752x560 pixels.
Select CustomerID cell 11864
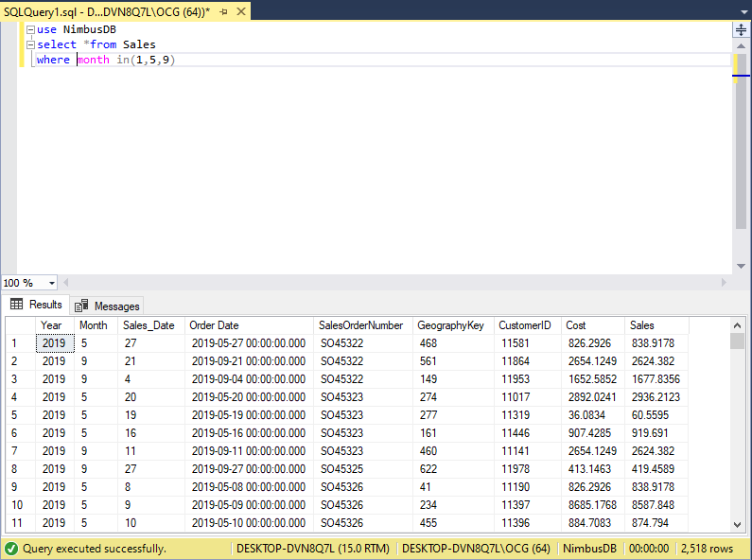[528, 361]
